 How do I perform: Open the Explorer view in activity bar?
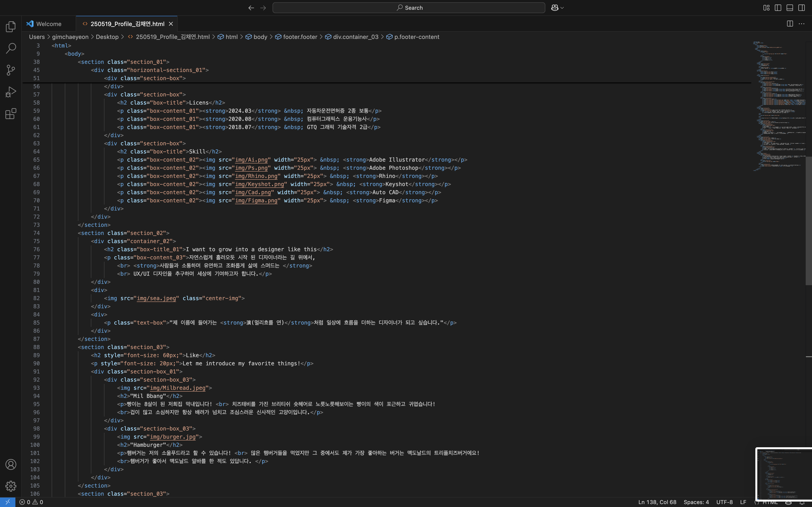[11, 26]
